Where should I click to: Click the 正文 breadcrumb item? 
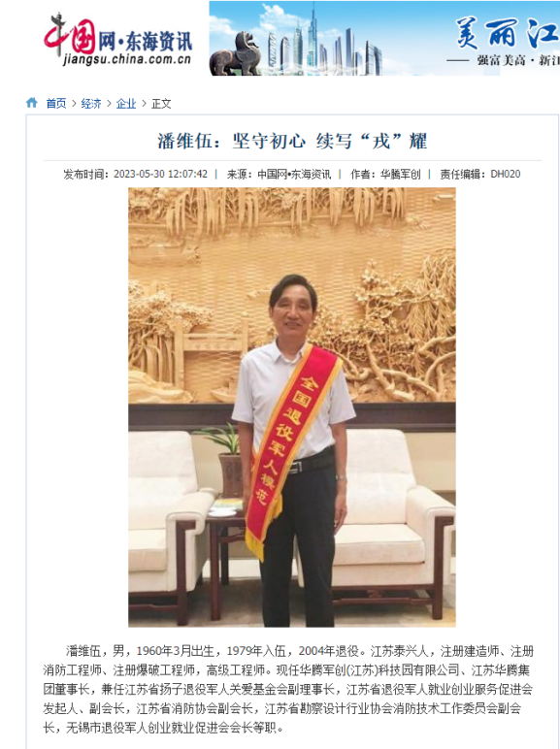[161, 103]
